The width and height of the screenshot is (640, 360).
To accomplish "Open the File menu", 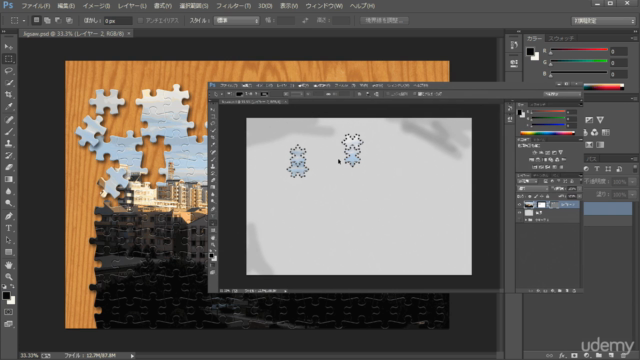I will 36,6.
